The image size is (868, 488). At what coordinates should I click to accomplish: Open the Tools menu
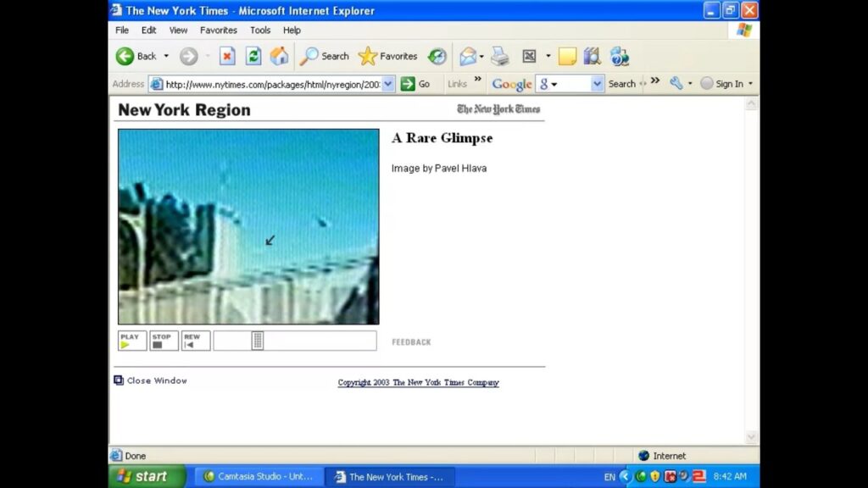click(260, 30)
